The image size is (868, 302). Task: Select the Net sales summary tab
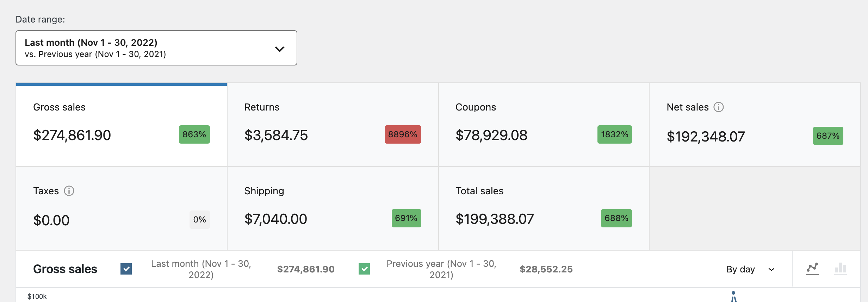coord(755,125)
